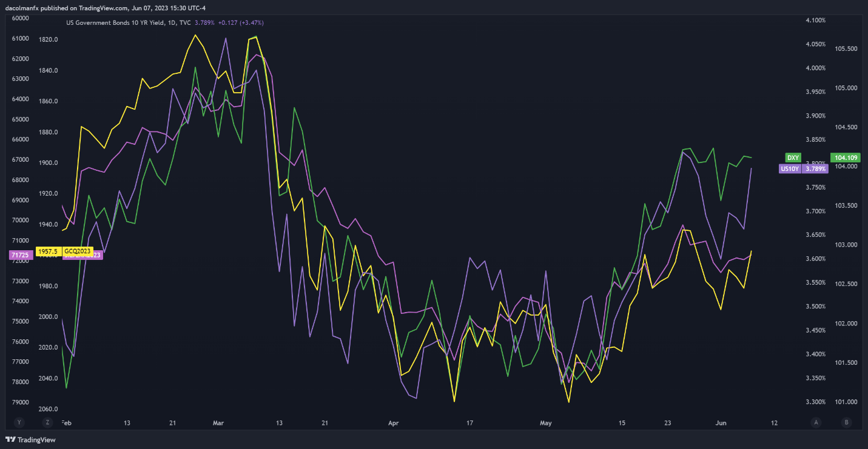Click the 3.300% tick on yield axis
Viewport: 868px width, 449px height.
coord(815,402)
